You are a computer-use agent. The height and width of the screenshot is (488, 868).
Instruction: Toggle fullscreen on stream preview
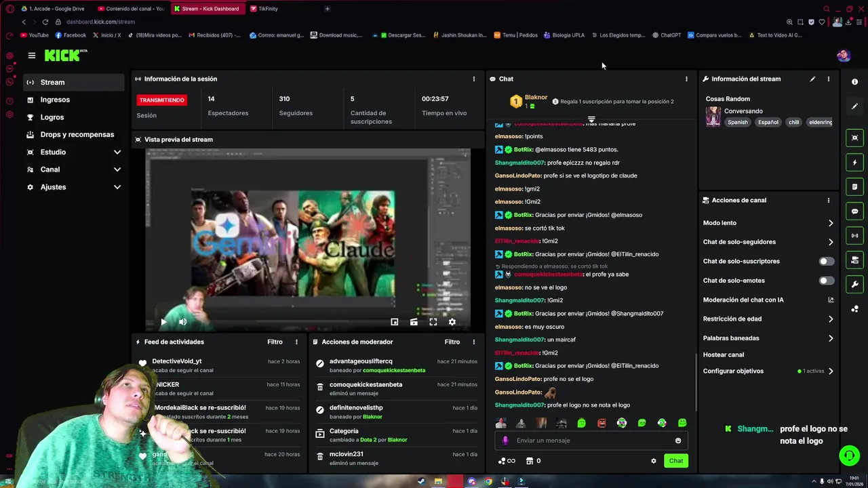click(433, 322)
